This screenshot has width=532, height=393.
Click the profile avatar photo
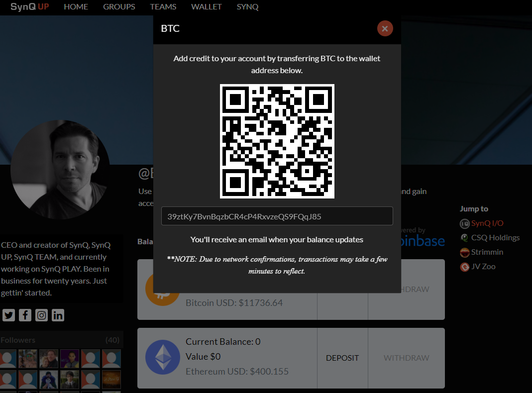(60, 169)
